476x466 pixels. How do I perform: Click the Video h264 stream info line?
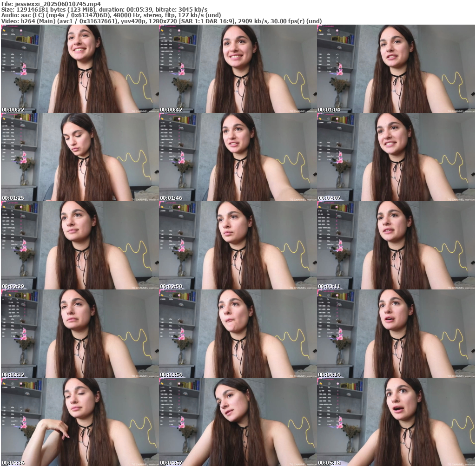[x=161, y=21]
